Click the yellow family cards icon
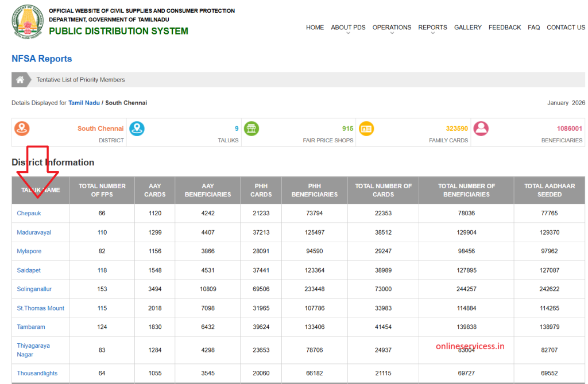The height and width of the screenshot is (384, 588). point(366,129)
